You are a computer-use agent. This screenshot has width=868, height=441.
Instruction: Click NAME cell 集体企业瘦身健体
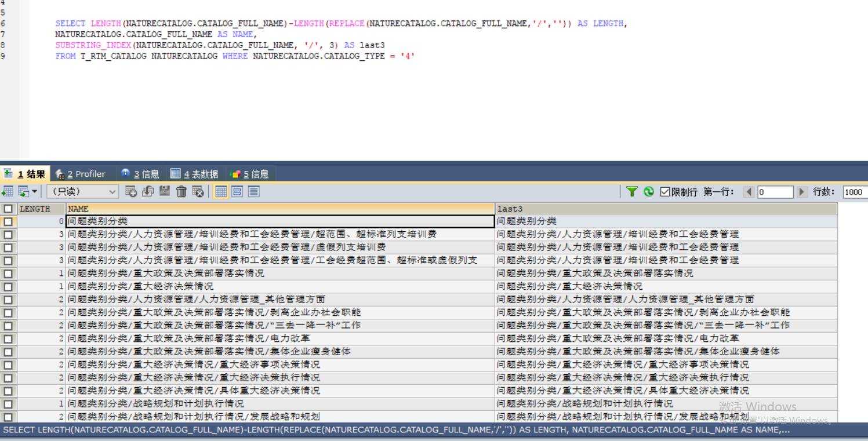pos(280,352)
